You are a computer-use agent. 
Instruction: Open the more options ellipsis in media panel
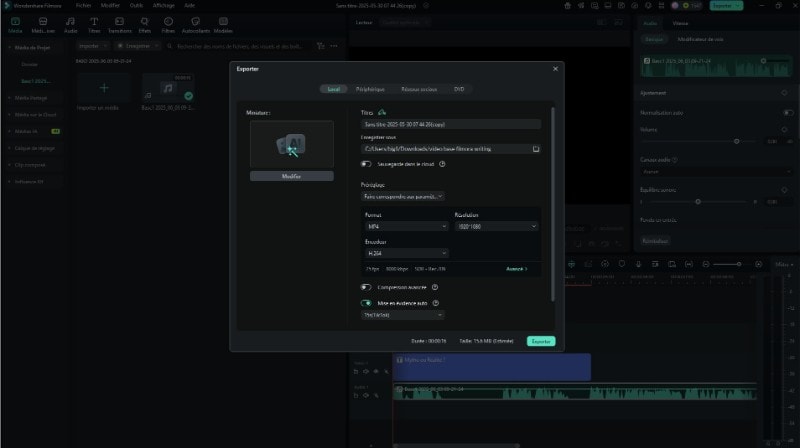click(334, 46)
